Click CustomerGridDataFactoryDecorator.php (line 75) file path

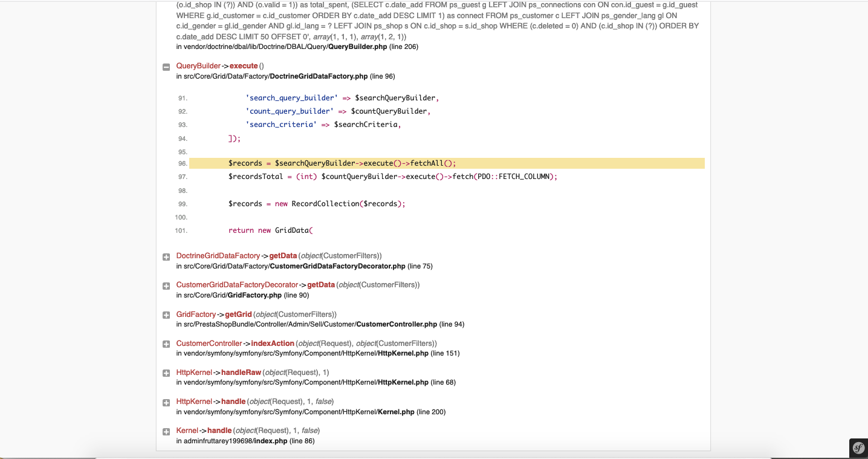click(304, 266)
